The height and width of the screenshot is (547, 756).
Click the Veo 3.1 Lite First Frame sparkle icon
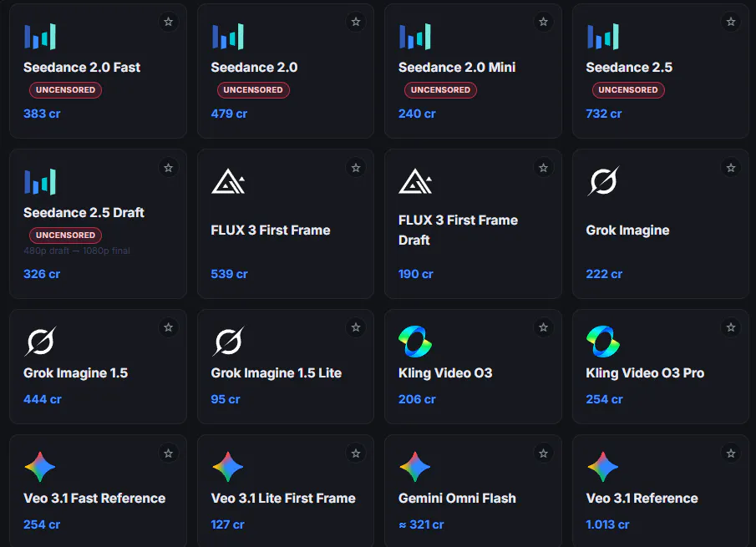(x=227, y=467)
